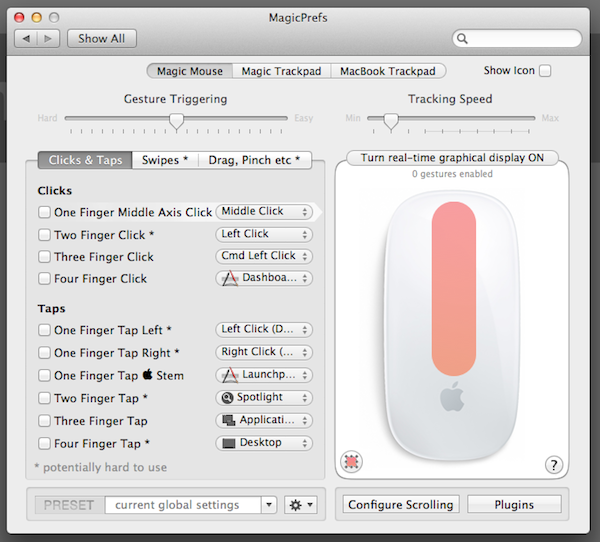Viewport: 600px width, 542px height.
Task: Turn real-time graphical display ON
Action: (x=452, y=158)
